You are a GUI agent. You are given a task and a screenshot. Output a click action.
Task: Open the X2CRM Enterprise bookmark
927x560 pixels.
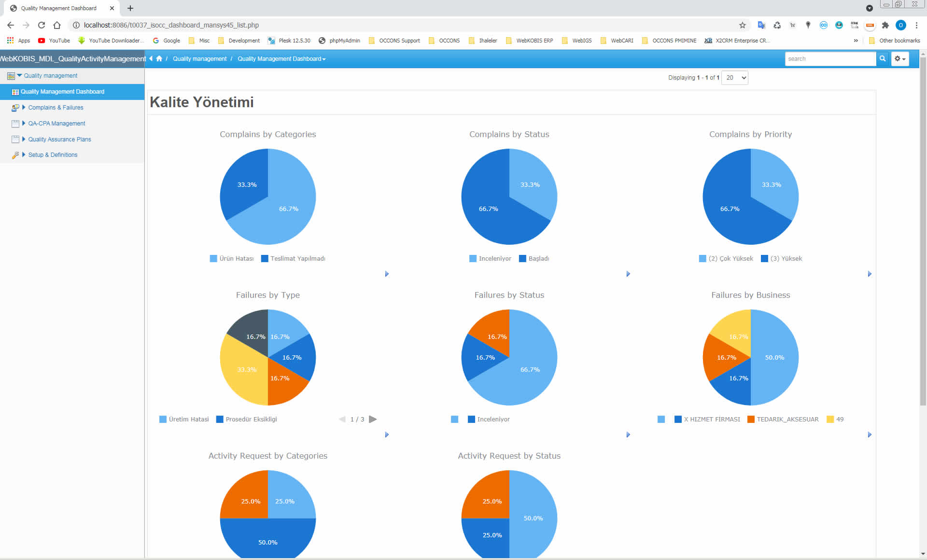pos(737,41)
